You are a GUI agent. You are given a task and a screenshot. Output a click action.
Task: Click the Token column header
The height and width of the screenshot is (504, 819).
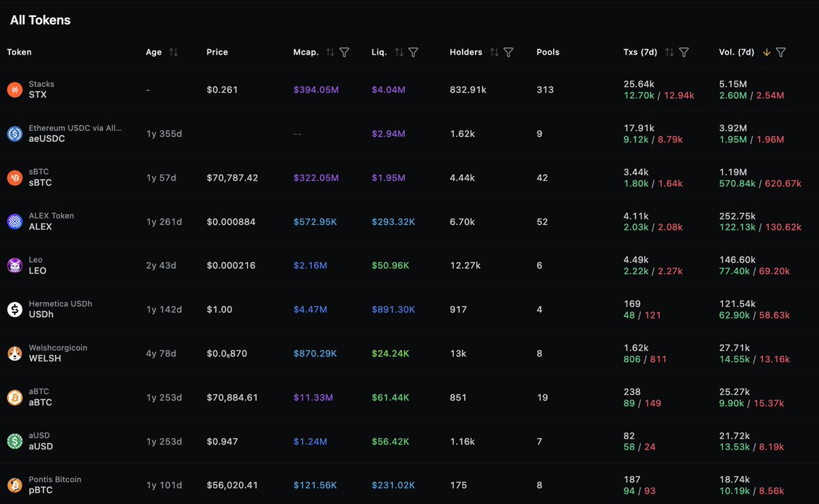(19, 52)
